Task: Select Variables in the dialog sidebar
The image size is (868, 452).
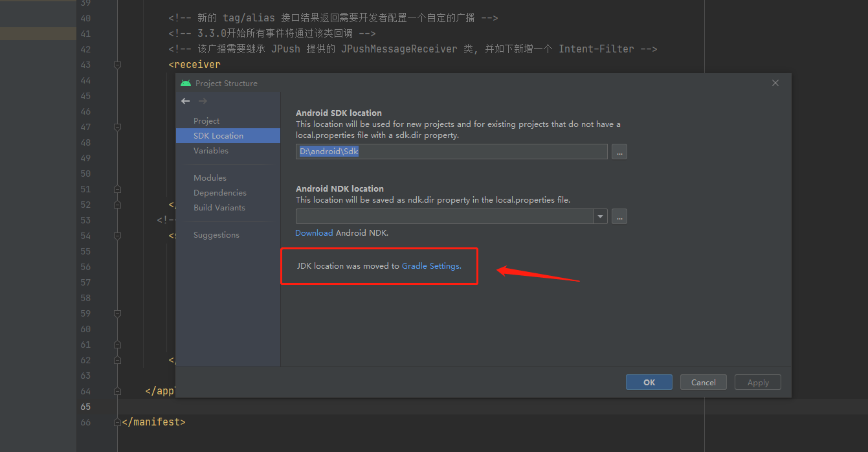Action: [210, 150]
